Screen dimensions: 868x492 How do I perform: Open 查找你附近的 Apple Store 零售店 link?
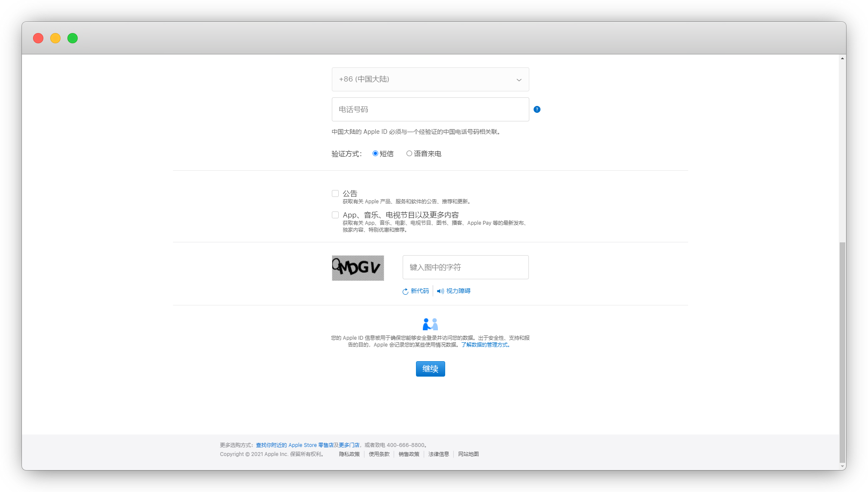coord(294,445)
